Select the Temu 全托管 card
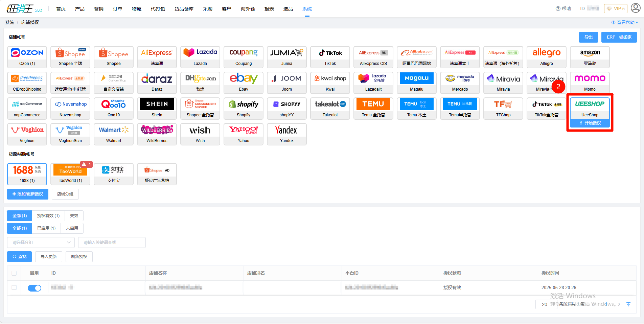This screenshot has height=324, width=644. (x=373, y=109)
